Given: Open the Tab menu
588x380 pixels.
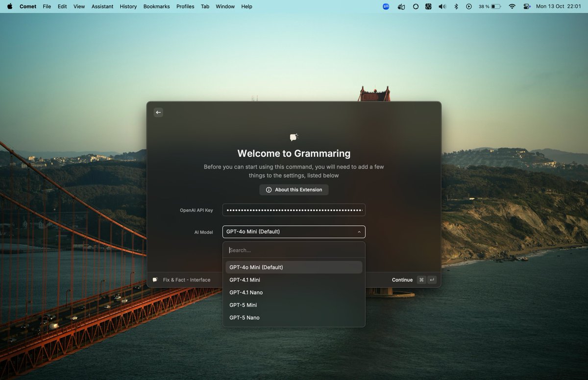Looking at the screenshot, I should [x=205, y=6].
